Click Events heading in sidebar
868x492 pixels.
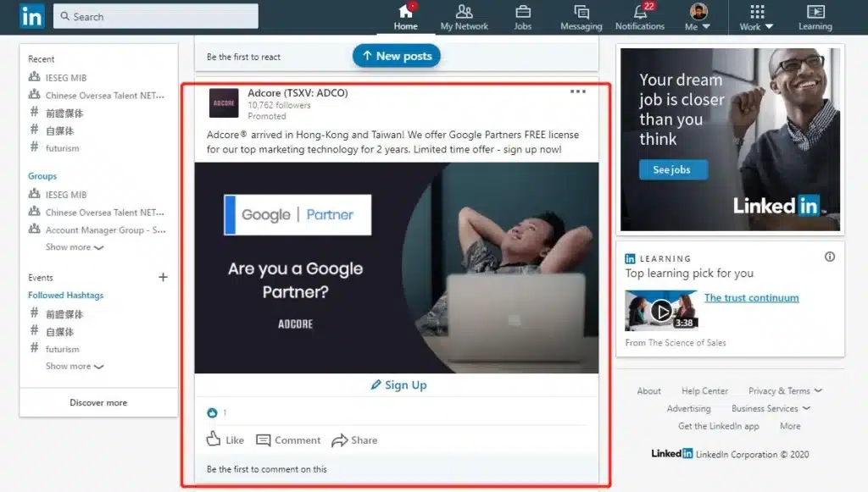(41, 278)
